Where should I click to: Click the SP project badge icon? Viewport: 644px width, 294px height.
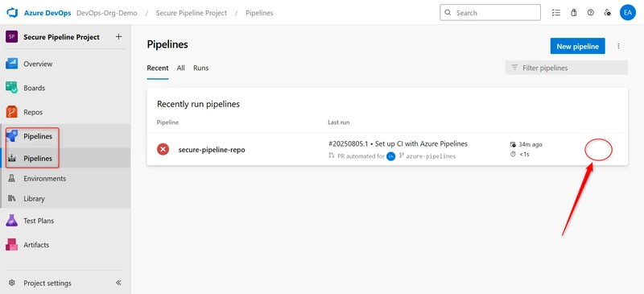[11, 37]
